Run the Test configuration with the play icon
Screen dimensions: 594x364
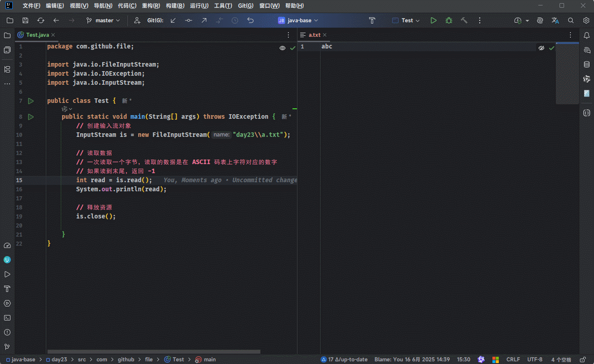433,20
